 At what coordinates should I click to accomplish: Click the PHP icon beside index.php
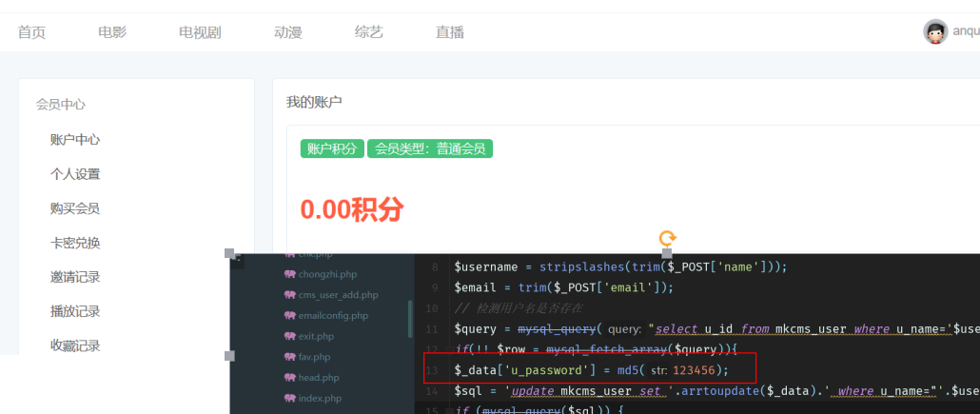(289, 398)
